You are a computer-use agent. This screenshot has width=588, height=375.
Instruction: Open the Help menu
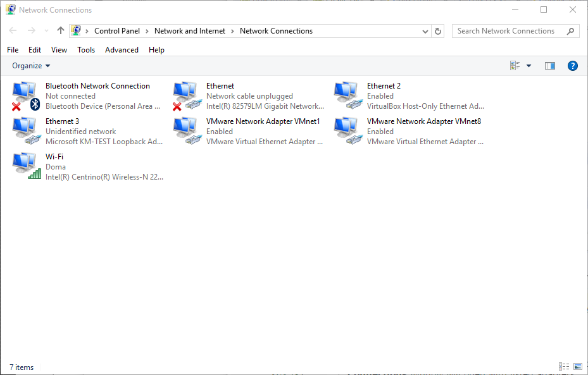pos(156,50)
